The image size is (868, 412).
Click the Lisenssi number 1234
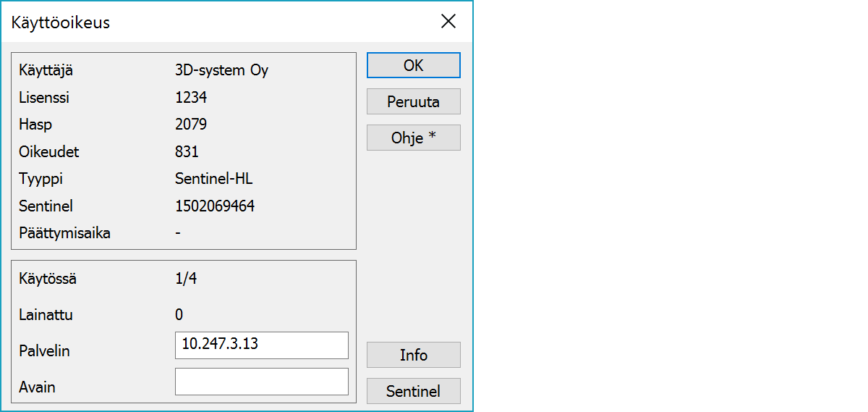pos(192,98)
